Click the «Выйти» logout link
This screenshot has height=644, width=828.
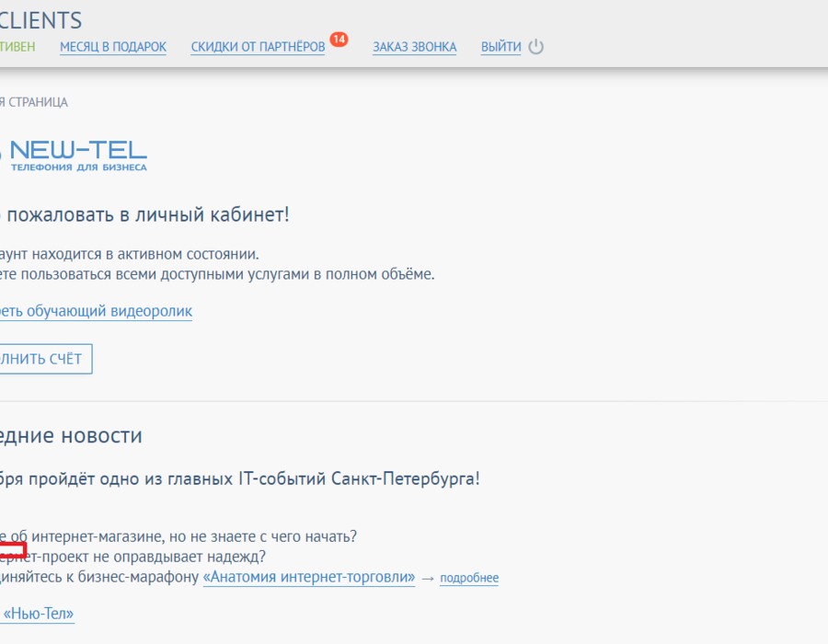pos(500,47)
